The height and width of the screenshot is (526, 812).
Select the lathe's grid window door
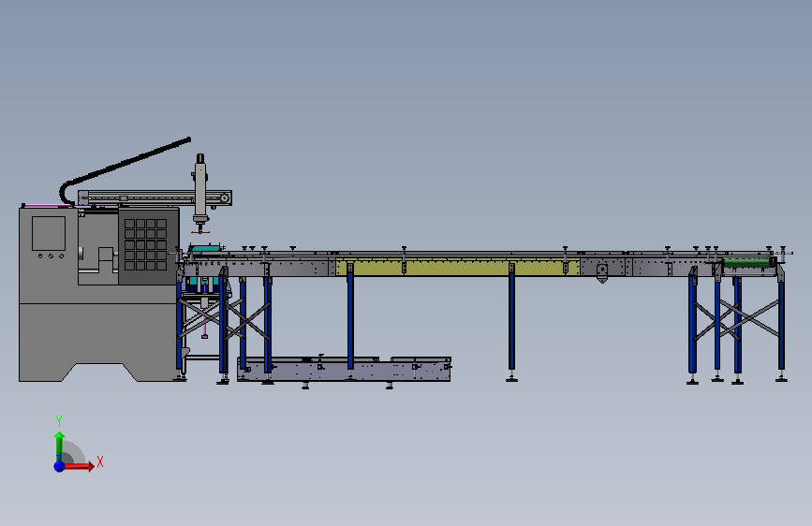149,246
